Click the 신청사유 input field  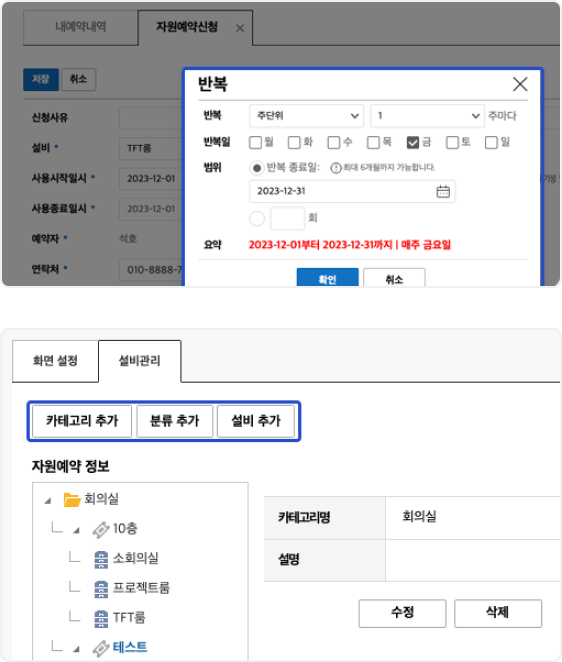pyautogui.click(x=151, y=118)
